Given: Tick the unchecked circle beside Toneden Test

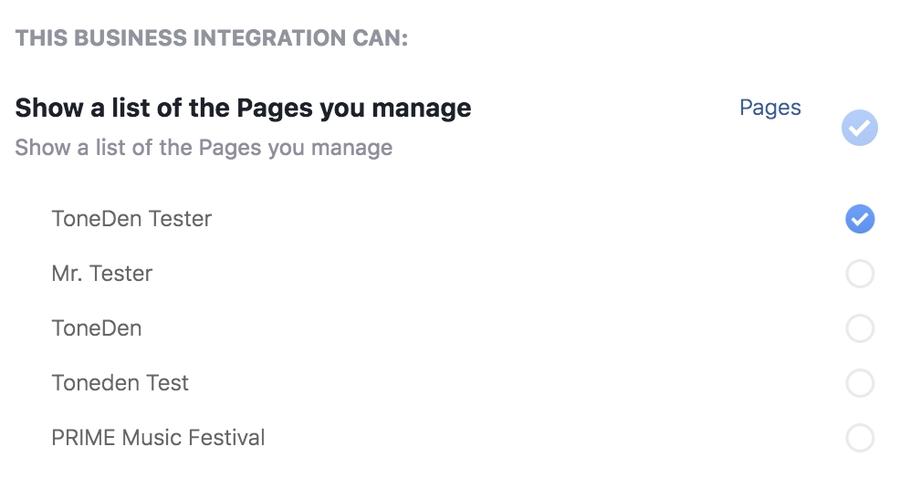Looking at the screenshot, I should (859, 383).
